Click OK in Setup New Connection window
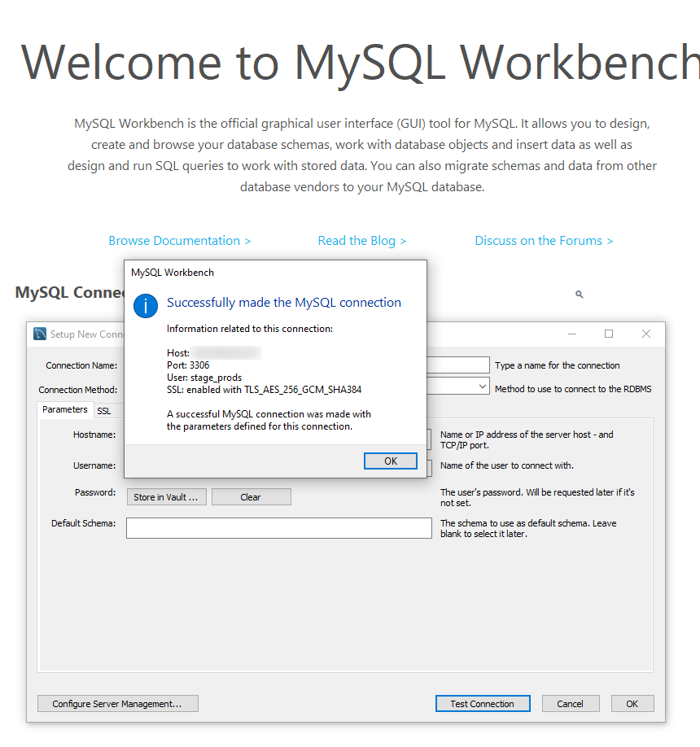 click(x=632, y=704)
